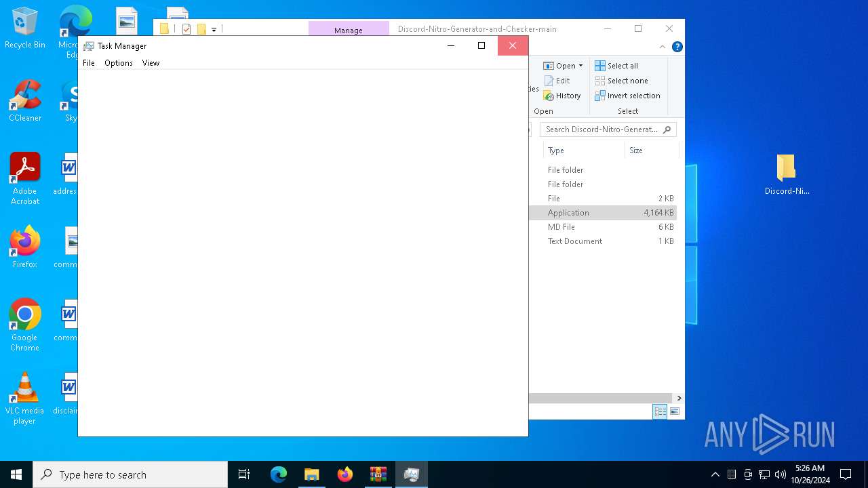The width and height of the screenshot is (868, 488).
Task: Open the Windows Start button
Action: [16, 474]
